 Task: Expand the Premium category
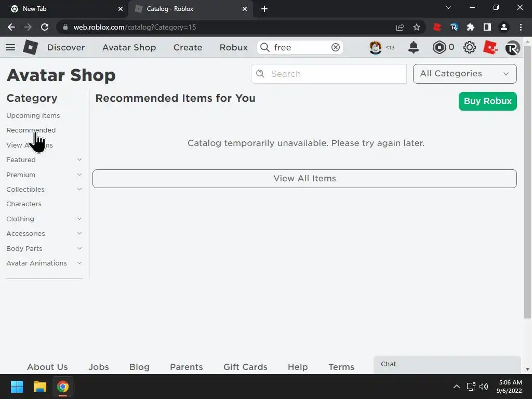click(x=79, y=175)
